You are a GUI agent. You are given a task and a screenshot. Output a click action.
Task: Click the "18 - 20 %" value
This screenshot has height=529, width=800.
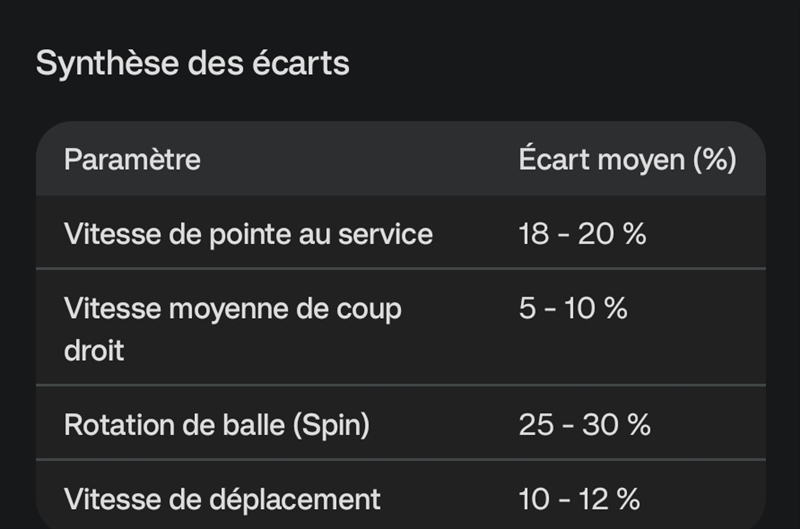pos(582,234)
